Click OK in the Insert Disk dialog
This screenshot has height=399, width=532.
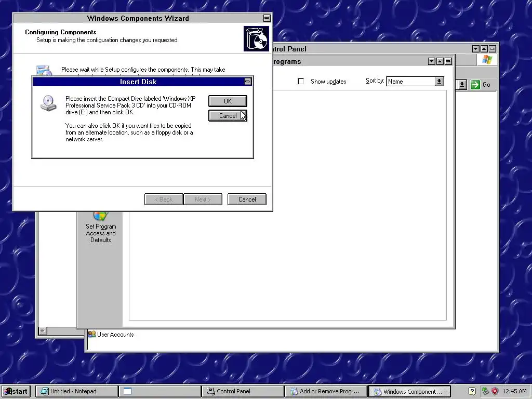click(x=228, y=101)
